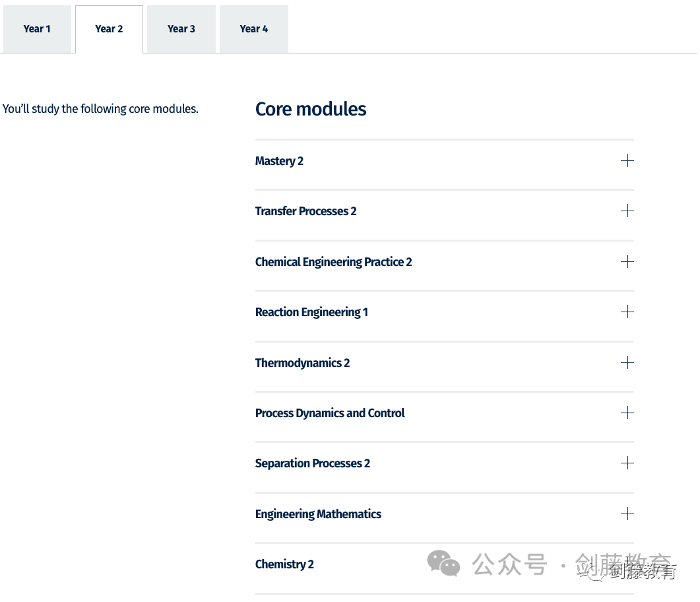Image resolution: width=700 pixels, height=602 pixels.
Task: Expand Separation Processes 2 plus icon
Action: (627, 463)
